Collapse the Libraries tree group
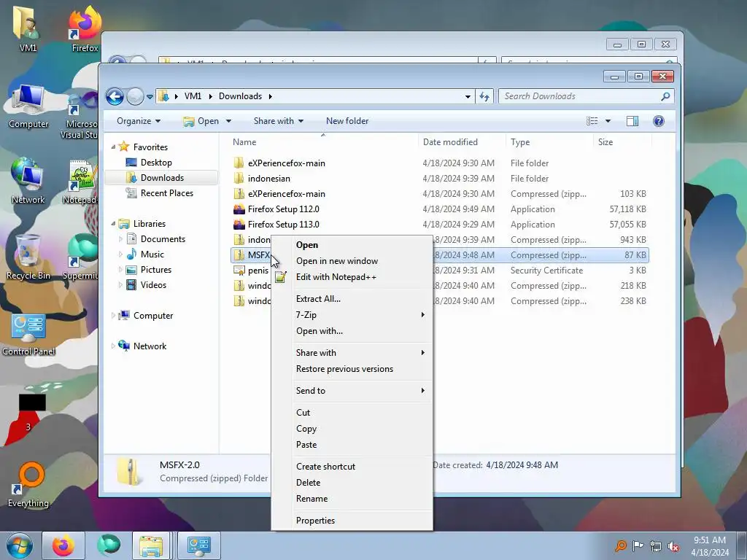747x560 pixels. (x=113, y=223)
